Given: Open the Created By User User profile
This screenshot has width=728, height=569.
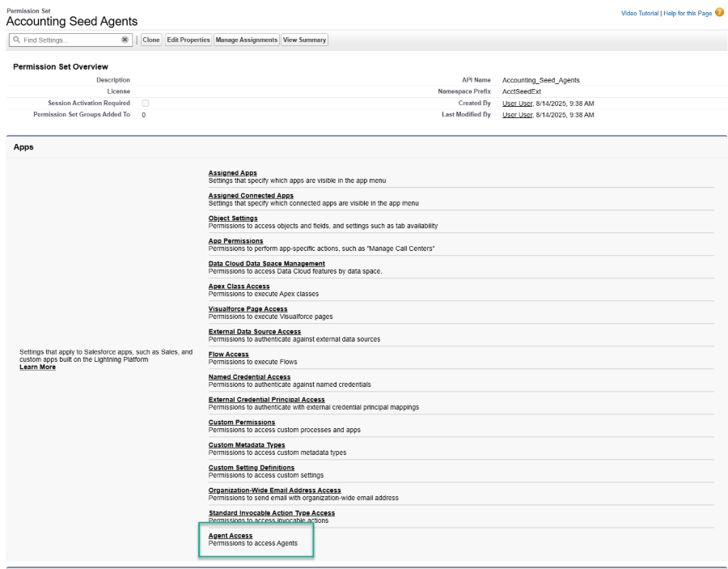Looking at the screenshot, I should pos(516,103).
